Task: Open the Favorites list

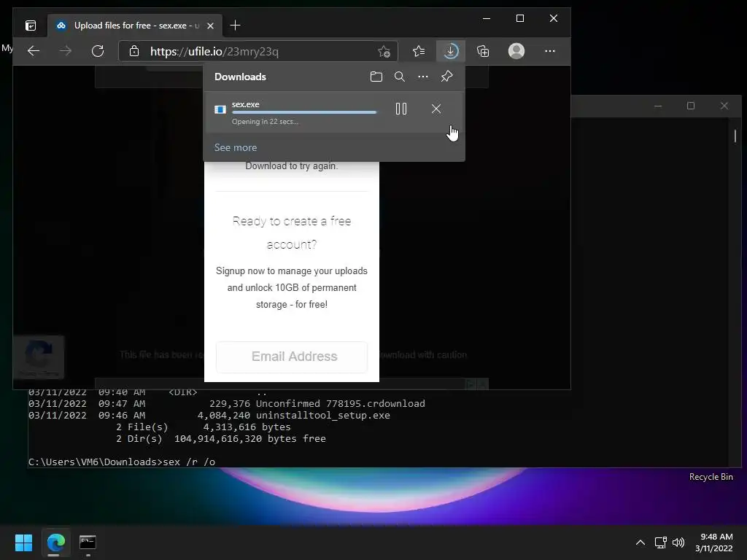Action: point(419,51)
